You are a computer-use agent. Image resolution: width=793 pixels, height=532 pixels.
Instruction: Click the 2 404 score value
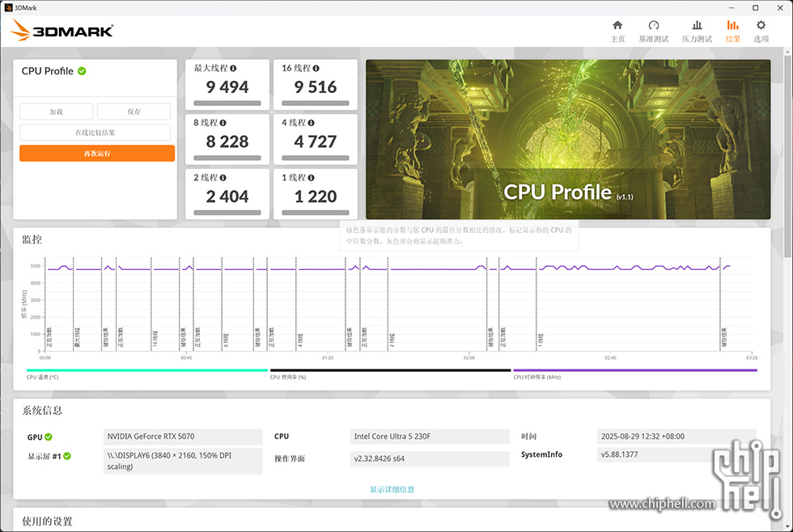pyautogui.click(x=227, y=196)
